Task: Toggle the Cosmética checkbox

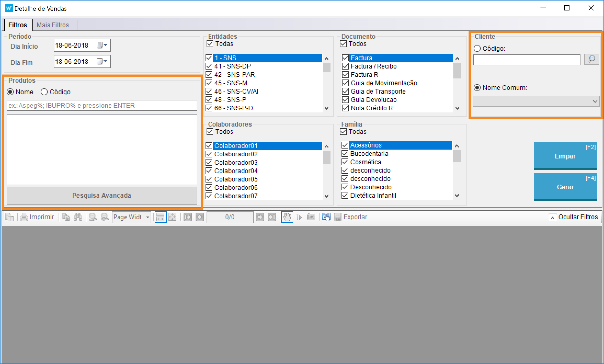Action: (x=345, y=162)
